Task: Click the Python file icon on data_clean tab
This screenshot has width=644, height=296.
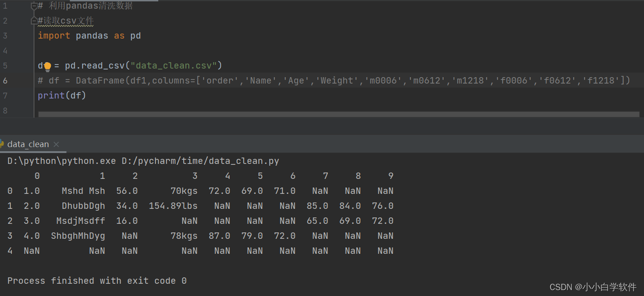Action: pyautogui.click(x=2, y=144)
